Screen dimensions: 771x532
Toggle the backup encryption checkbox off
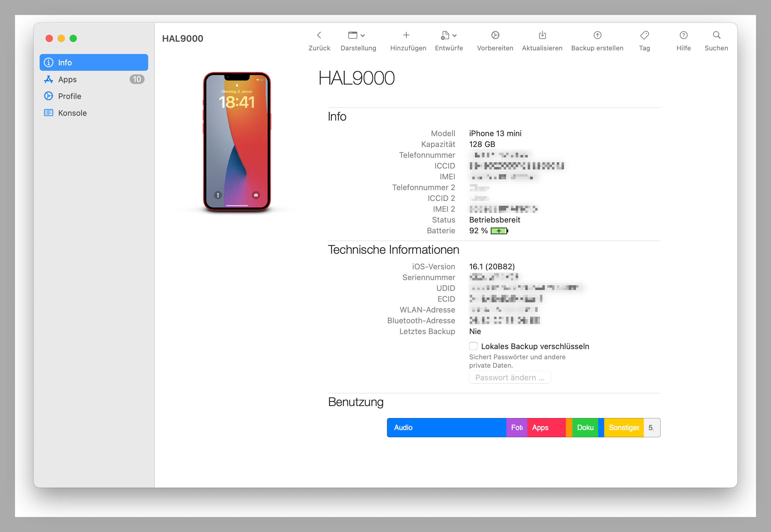pos(473,346)
